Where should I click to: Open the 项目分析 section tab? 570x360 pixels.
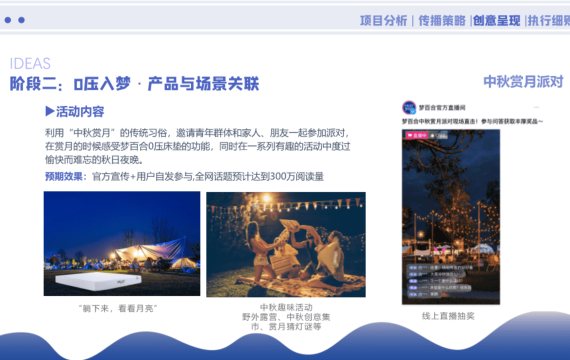[x=383, y=21]
